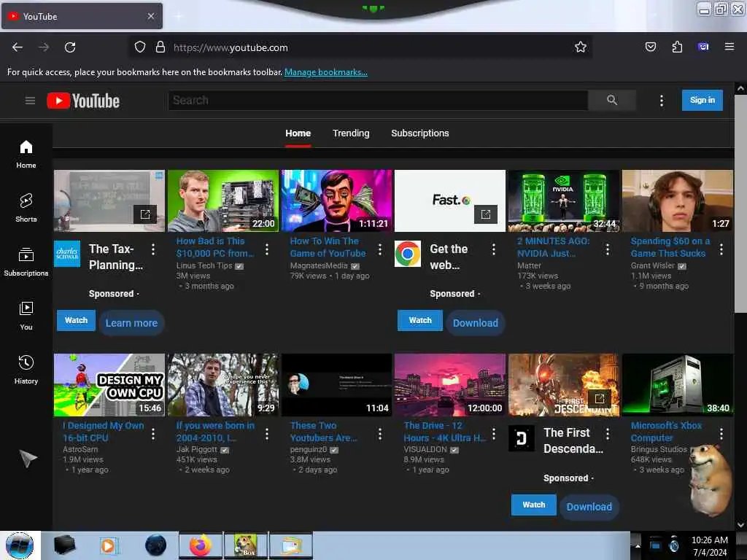
Task: Open NVIDIA 32:44 video thumbnail
Action: [x=564, y=201]
